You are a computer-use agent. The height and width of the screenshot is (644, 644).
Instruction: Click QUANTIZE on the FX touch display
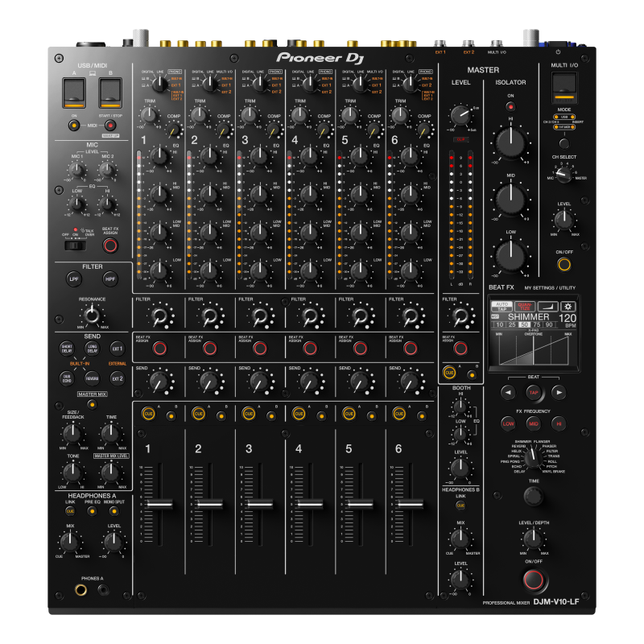point(525,307)
